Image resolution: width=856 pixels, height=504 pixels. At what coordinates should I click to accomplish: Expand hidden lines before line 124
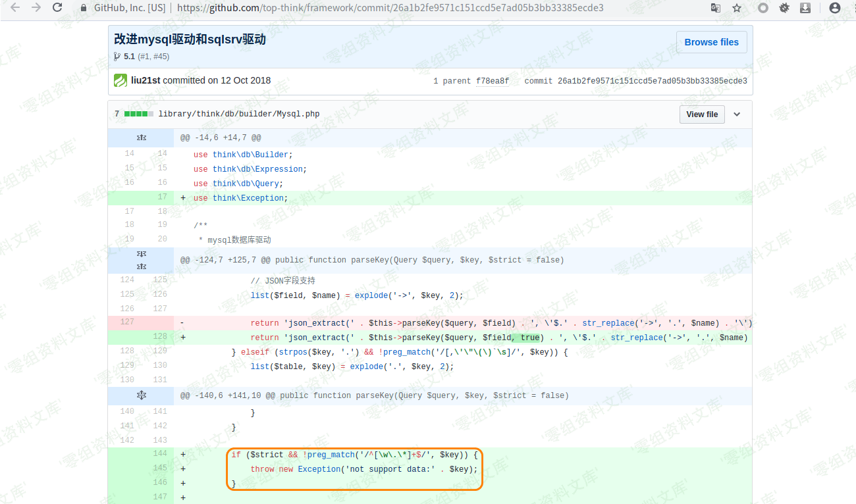click(141, 260)
